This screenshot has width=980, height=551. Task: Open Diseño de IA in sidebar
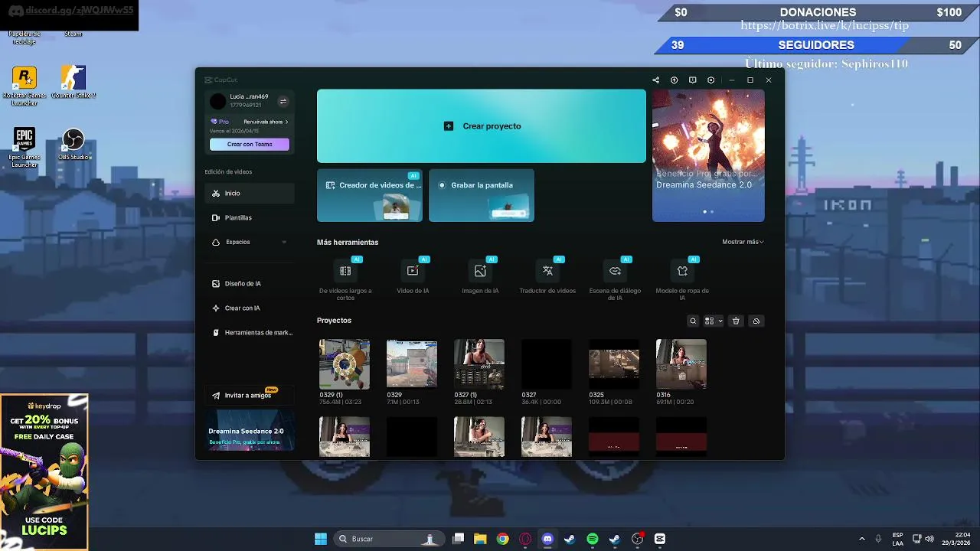click(250, 284)
